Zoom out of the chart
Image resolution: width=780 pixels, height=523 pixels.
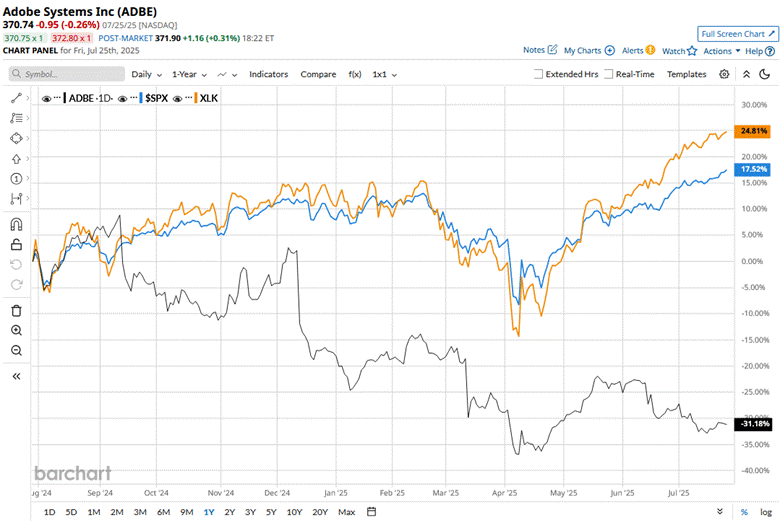tap(16, 350)
